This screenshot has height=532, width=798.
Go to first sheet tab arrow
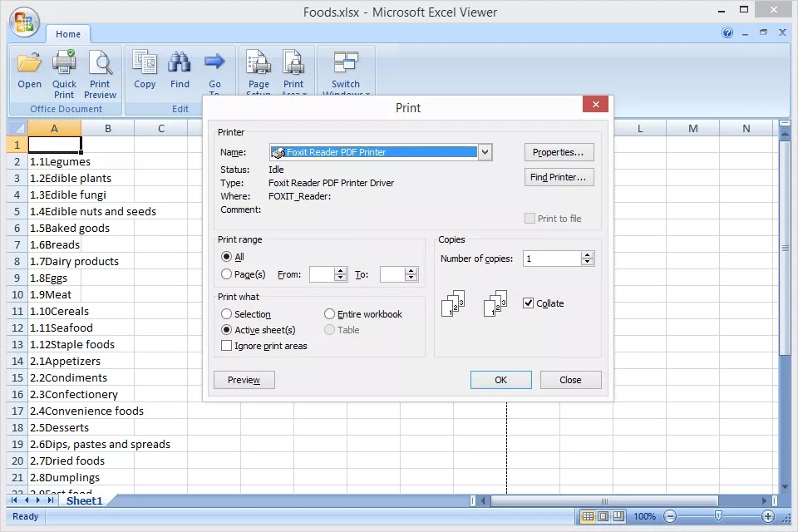tap(14, 500)
